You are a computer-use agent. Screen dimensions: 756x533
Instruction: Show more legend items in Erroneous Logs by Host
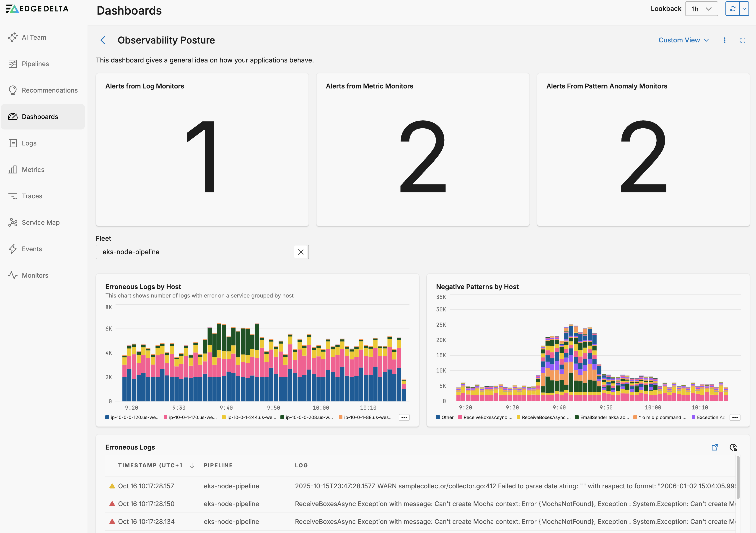pos(404,417)
